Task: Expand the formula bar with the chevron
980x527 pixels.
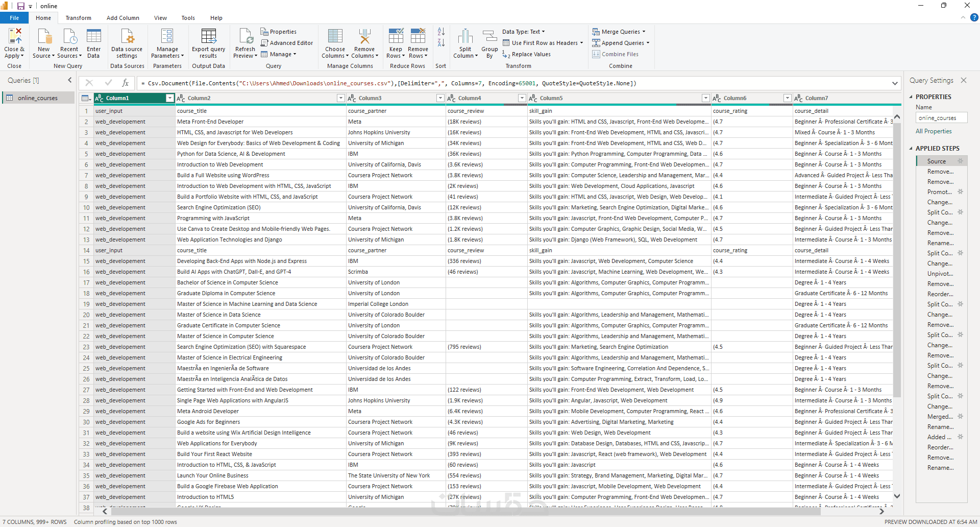Action: (895, 83)
